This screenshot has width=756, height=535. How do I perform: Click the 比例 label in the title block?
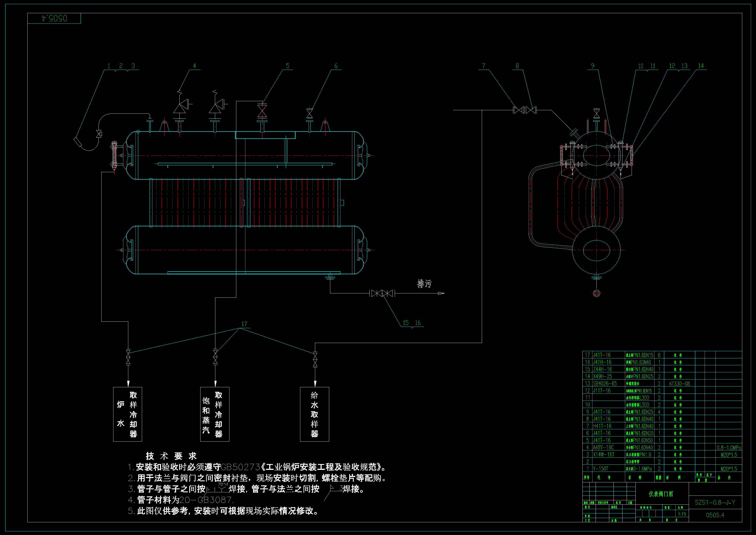point(680,507)
